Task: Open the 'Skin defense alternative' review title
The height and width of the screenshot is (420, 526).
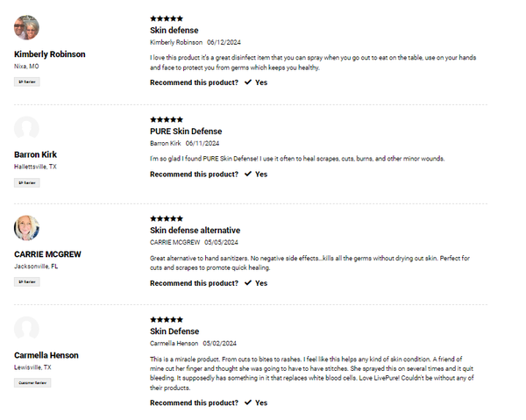Action: click(195, 231)
